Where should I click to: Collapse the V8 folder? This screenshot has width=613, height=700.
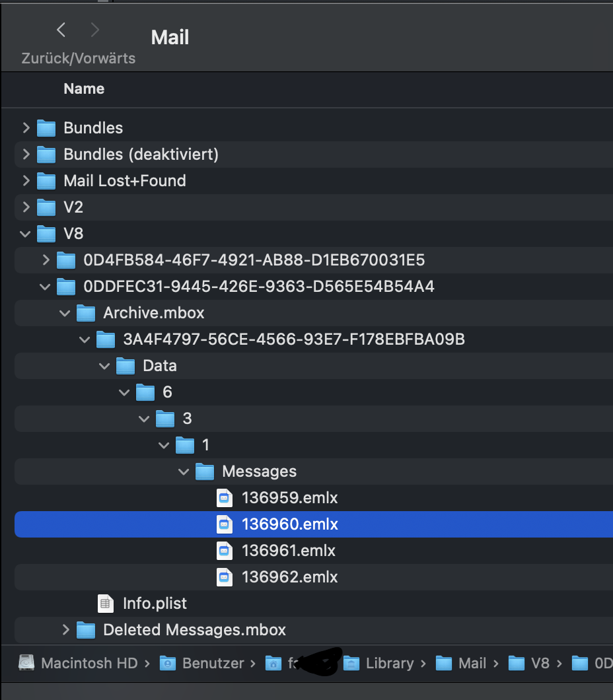(26, 233)
